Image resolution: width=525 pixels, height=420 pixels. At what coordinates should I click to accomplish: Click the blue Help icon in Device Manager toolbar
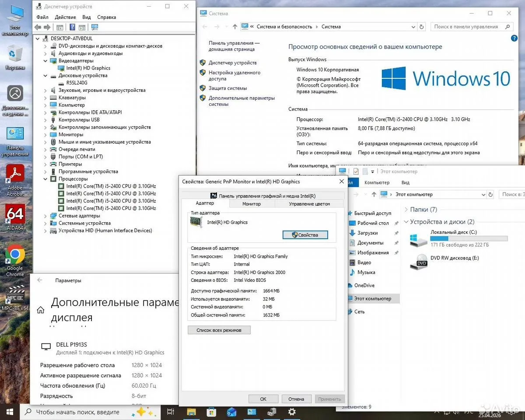(x=73, y=27)
